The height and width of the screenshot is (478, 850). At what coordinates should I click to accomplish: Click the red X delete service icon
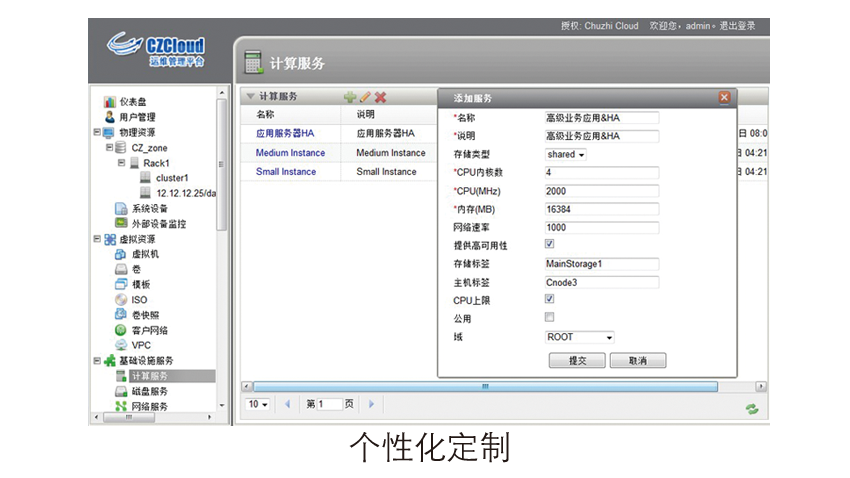click(381, 97)
